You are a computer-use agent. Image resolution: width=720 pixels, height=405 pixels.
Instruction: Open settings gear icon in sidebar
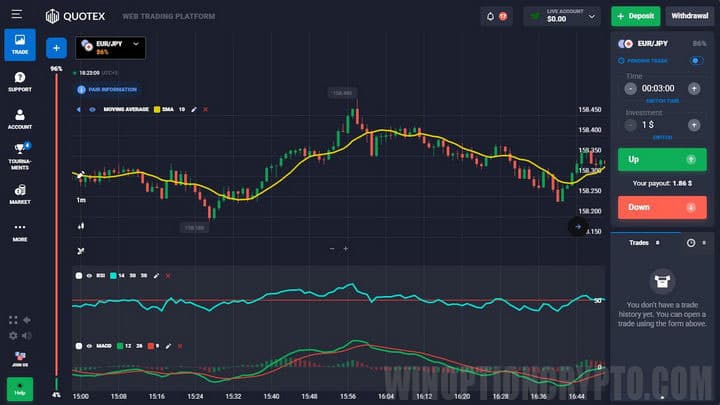coord(13,336)
